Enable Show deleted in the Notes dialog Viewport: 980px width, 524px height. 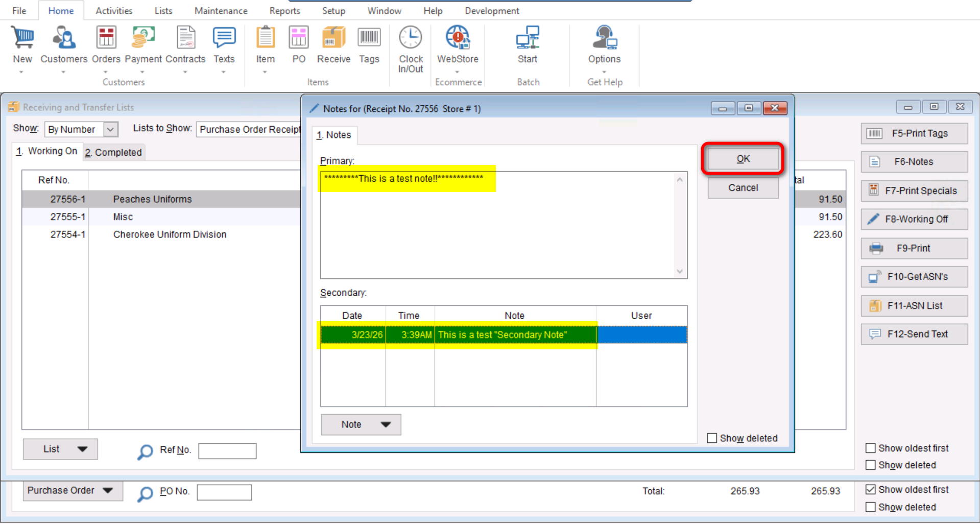[712, 438]
